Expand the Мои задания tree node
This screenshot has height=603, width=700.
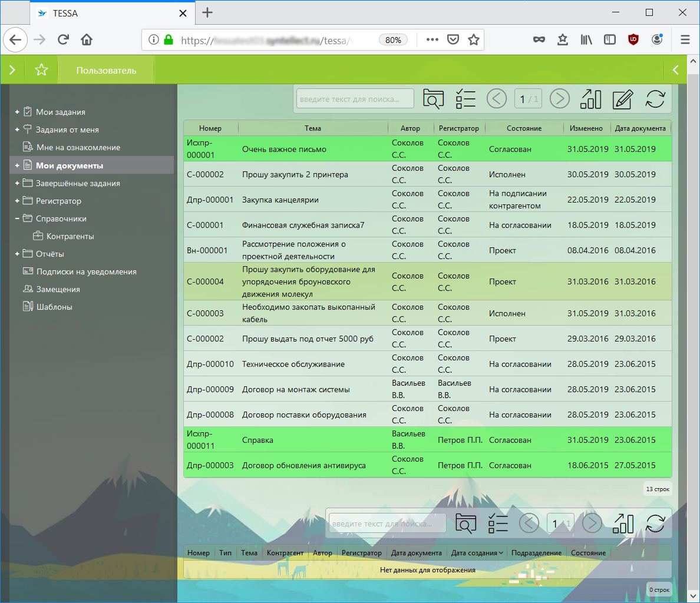[x=17, y=112]
